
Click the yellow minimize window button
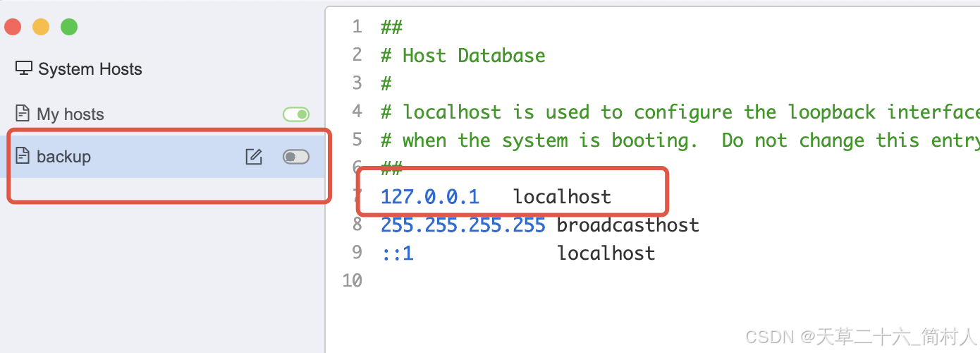tap(41, 28)
